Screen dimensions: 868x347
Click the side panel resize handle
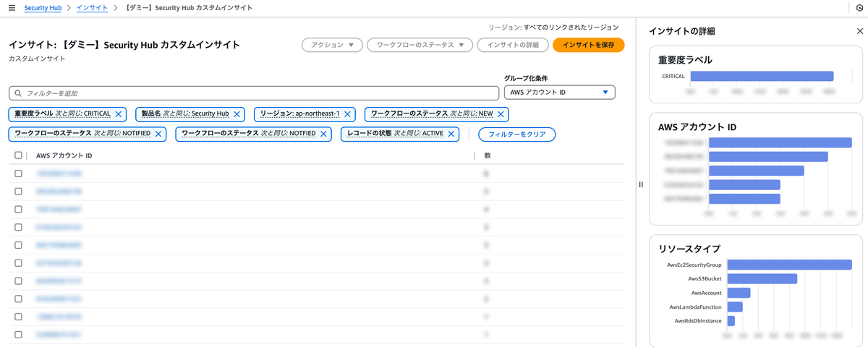(641, 184)
